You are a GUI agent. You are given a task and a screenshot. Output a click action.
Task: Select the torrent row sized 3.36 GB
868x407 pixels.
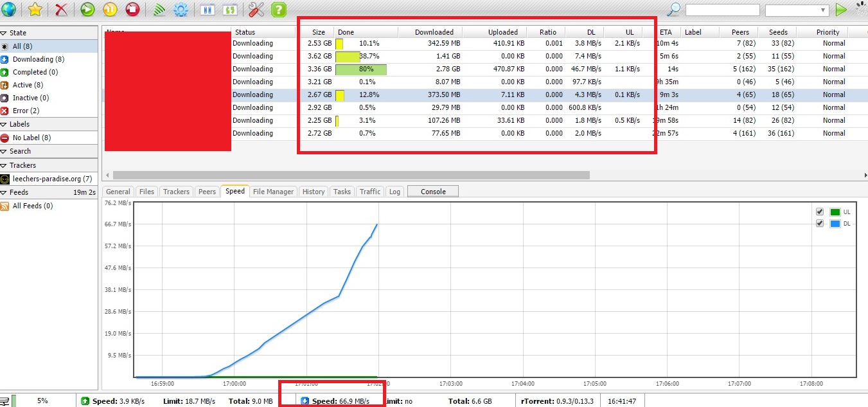coord(485,69)
